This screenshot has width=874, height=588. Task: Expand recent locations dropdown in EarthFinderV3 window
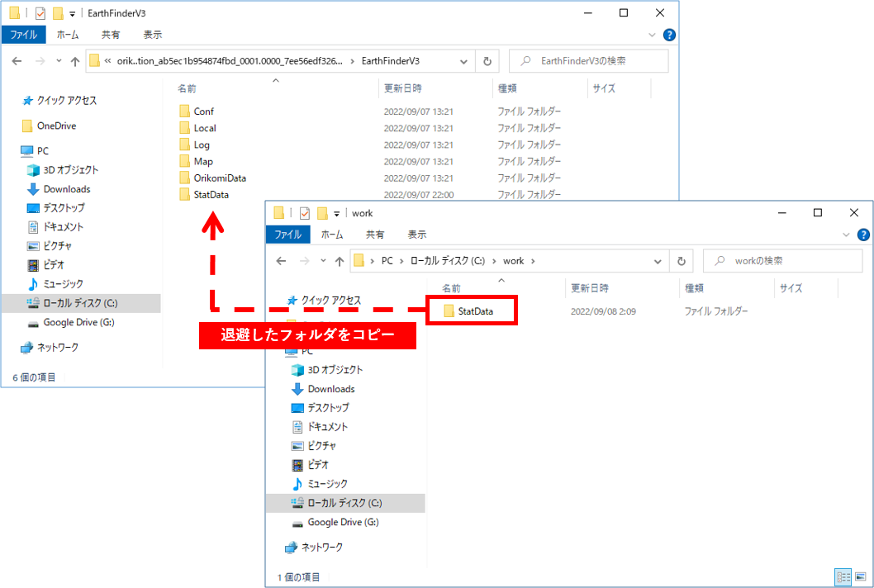(x=59, y=61)
